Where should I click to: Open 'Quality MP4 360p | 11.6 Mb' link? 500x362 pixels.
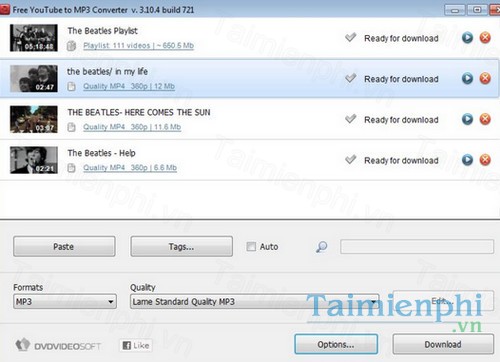click(x=132, y=127)
